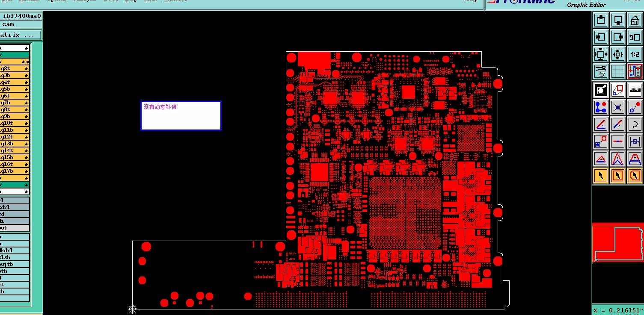Toggle the traffic-light snap control icon
Image resolution: width=644 pixels, height=315 pixels.
point(635,71)
